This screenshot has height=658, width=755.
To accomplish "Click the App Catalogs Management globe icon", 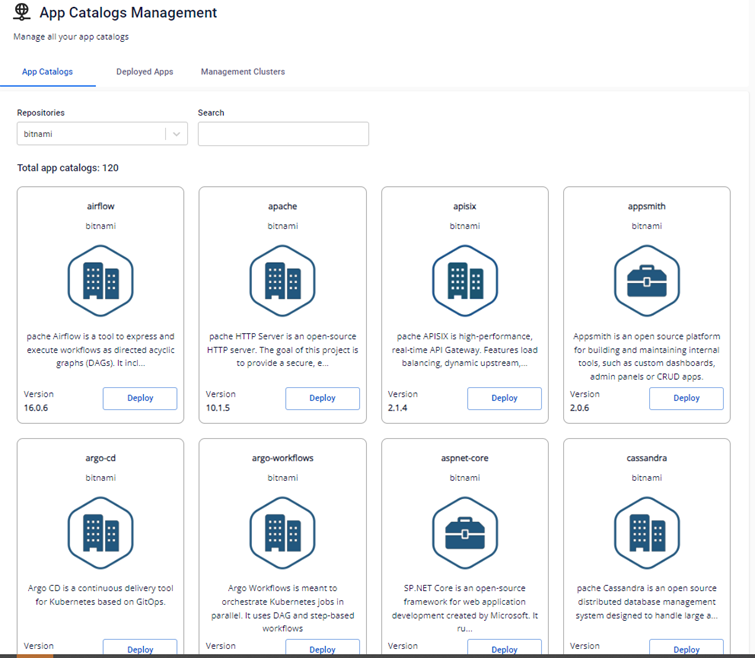I will 22,13.
